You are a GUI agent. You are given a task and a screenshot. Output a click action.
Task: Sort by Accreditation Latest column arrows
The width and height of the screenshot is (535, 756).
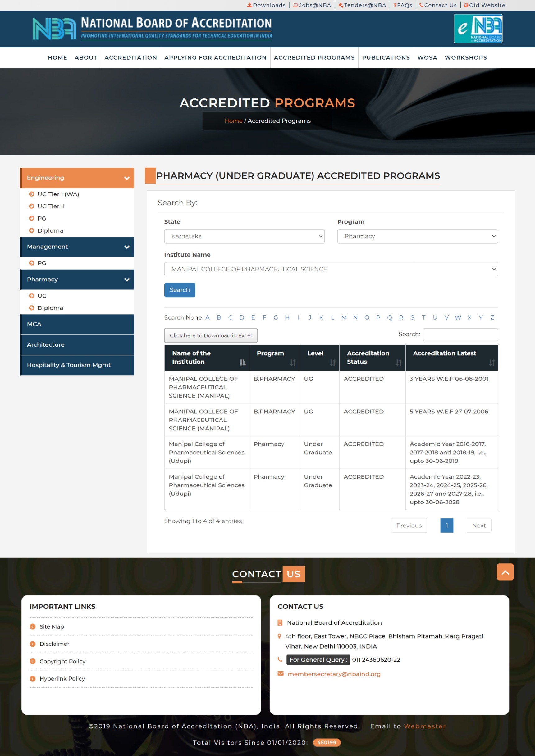(491, 362)
